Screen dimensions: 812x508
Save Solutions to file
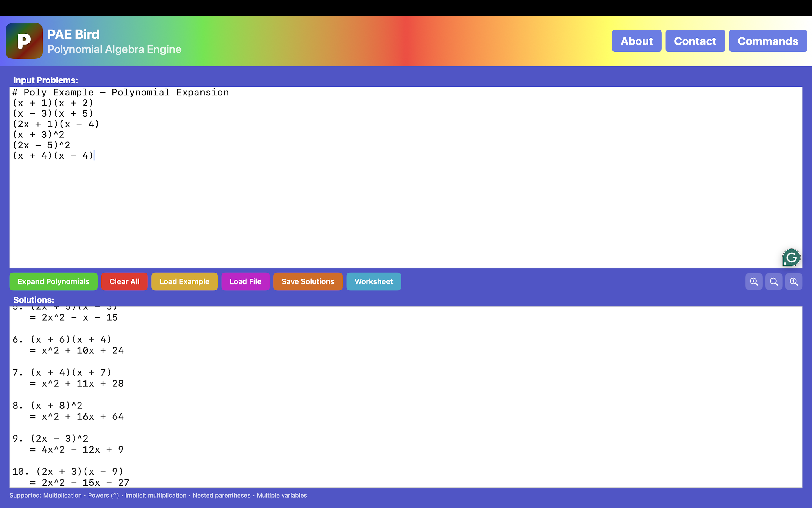coord(308,282)
